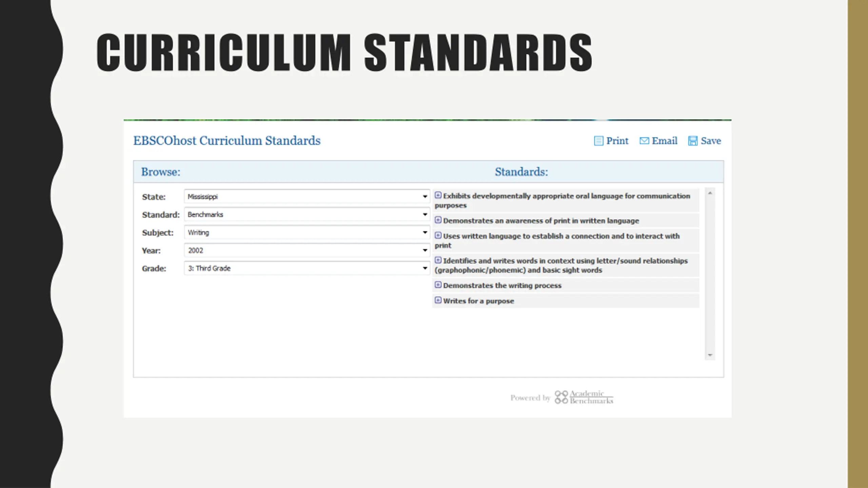Expand 'Uses written language to establish' standard
The width and height of the screenshot is (868, 488).
pos(438,235)
